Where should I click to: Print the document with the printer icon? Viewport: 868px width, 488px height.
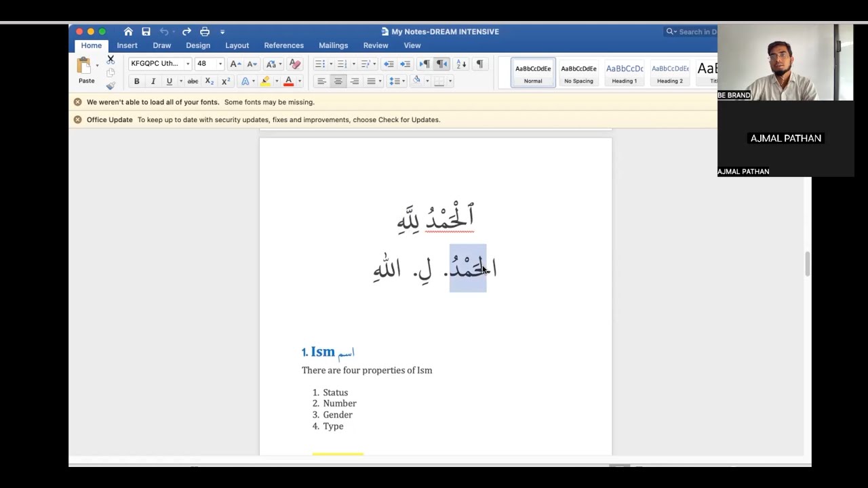(205, 31)
